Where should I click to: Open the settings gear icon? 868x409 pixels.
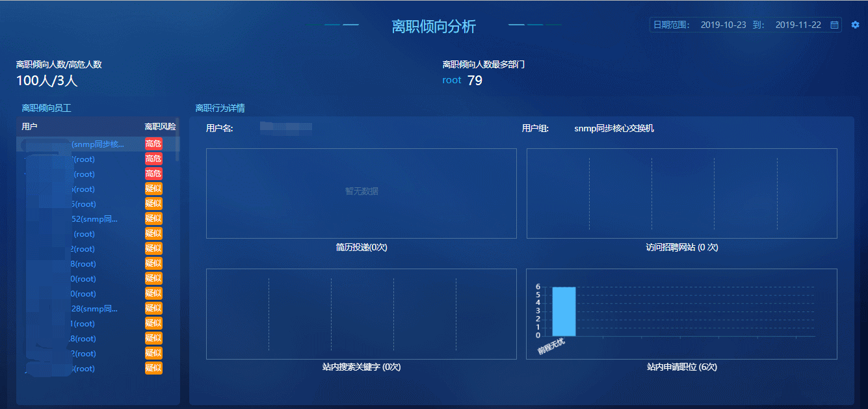(x=855, y=25)
